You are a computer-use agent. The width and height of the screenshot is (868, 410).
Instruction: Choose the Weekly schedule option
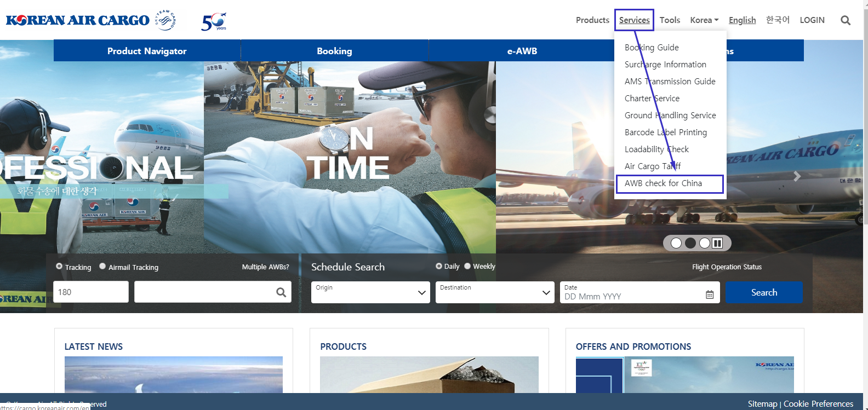coord(467,266)
